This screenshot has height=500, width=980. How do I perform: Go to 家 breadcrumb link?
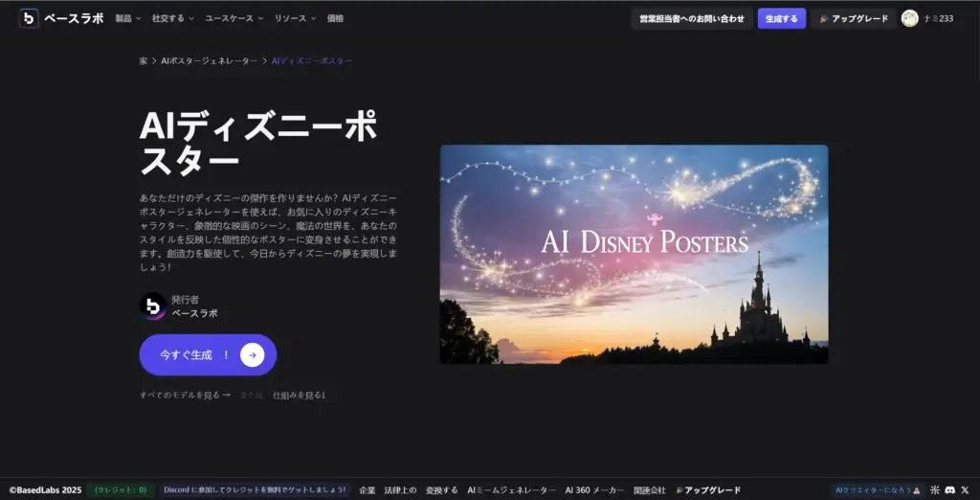click(144, 60)
